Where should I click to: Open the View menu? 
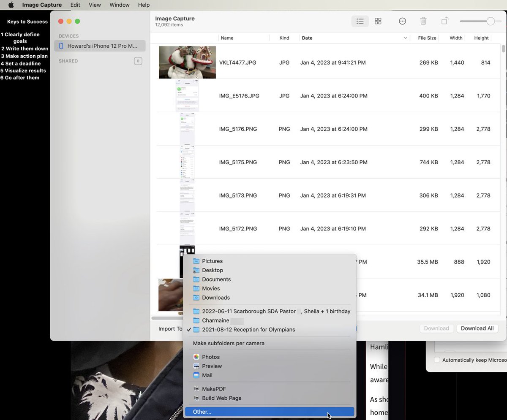(x=95, y=5)
